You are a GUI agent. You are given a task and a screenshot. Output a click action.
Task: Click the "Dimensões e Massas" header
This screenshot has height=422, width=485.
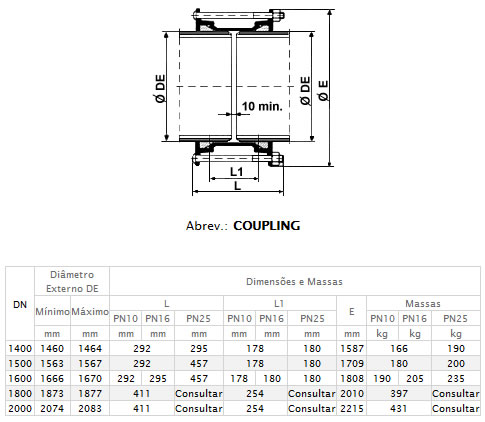click(x=294, y=282)
